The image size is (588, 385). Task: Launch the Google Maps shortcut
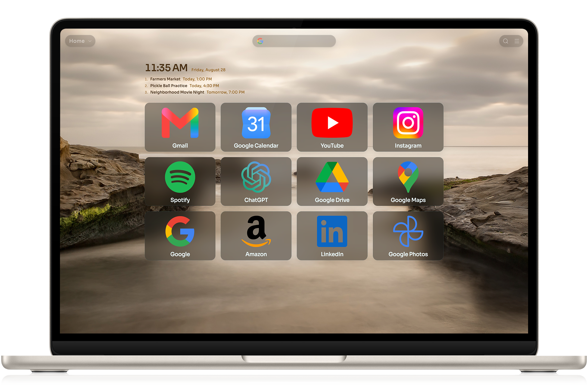tap(408, 181)
